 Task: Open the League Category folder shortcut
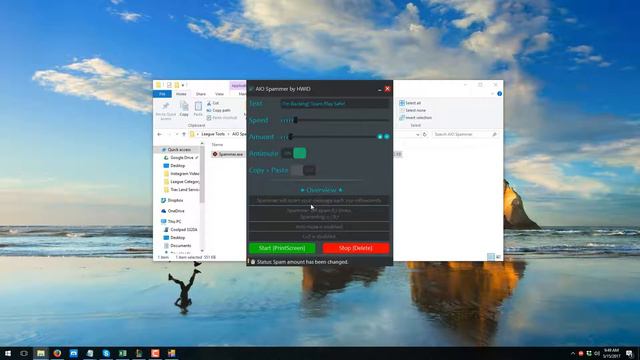point(181,182)
